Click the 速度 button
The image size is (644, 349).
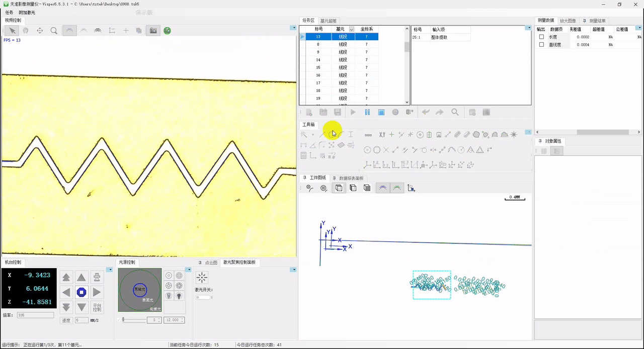pos(66,320)
